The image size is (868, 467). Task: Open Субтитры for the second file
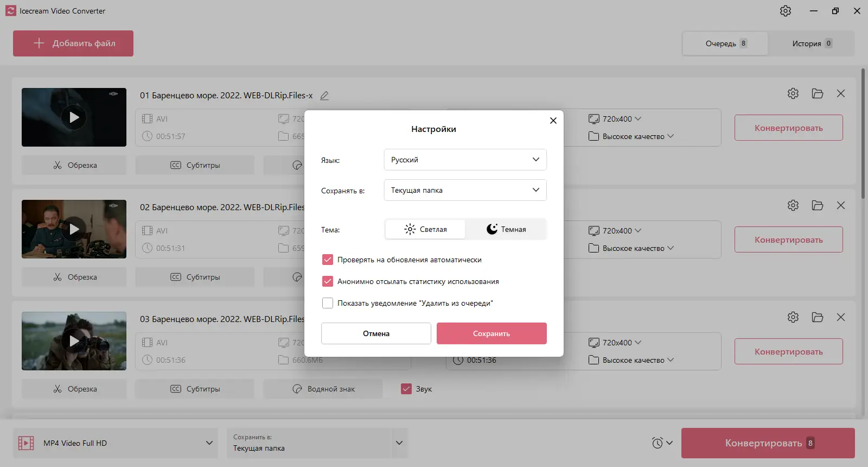[x=195, y=277]
